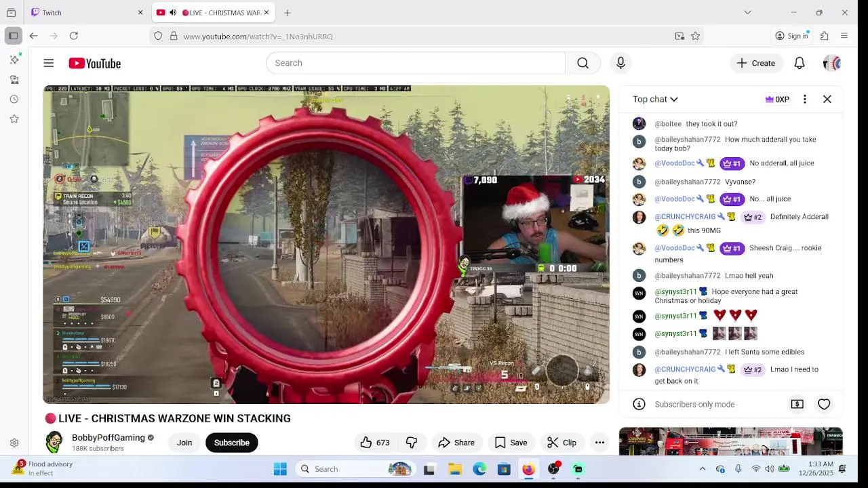Image resolution: width=868 pixels, height=488 pixels.
Task: Like the video with 673 likes
Action: tap(374, 443)
